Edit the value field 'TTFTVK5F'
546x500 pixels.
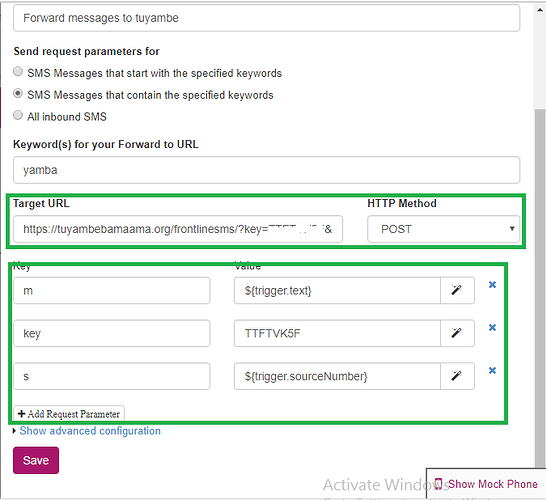(x=337, y=333)
